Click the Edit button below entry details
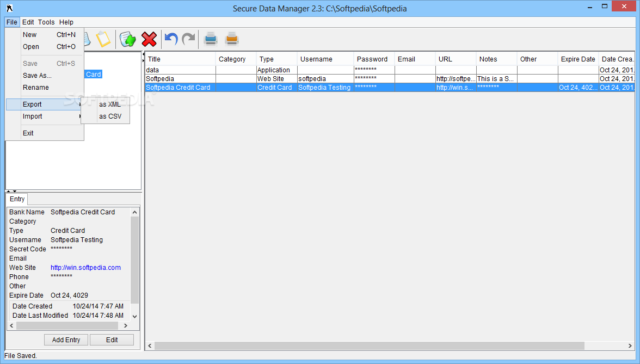This screenshot has height=364, width=640. point(112,340)
